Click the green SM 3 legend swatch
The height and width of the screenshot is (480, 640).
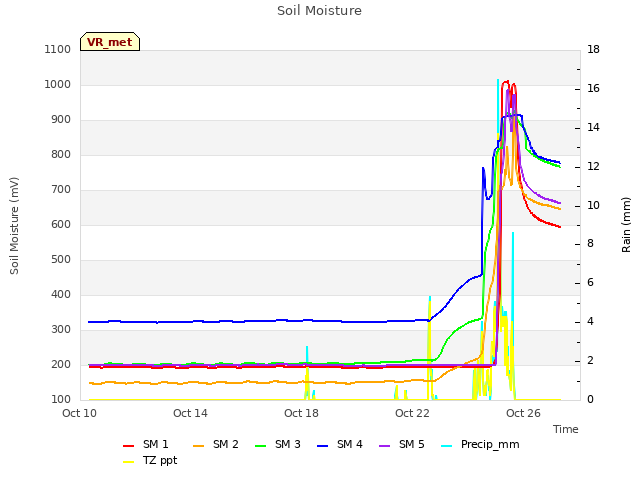pos(260,446)
